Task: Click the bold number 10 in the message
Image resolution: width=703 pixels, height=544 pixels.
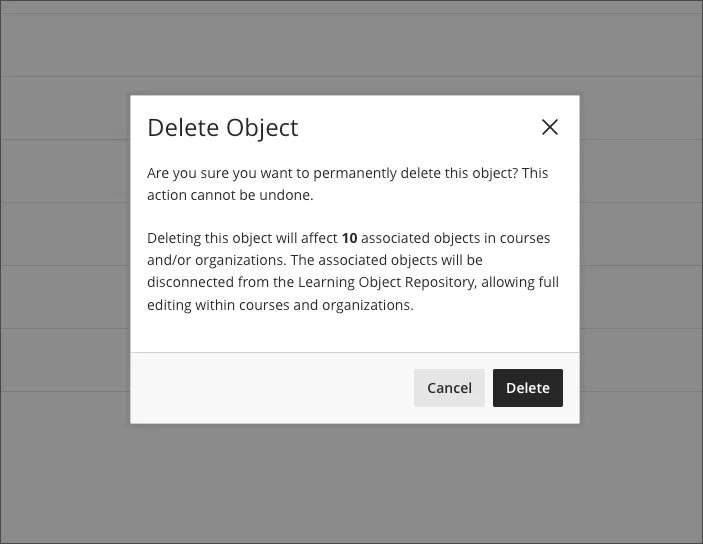Action: coord(349,238)
